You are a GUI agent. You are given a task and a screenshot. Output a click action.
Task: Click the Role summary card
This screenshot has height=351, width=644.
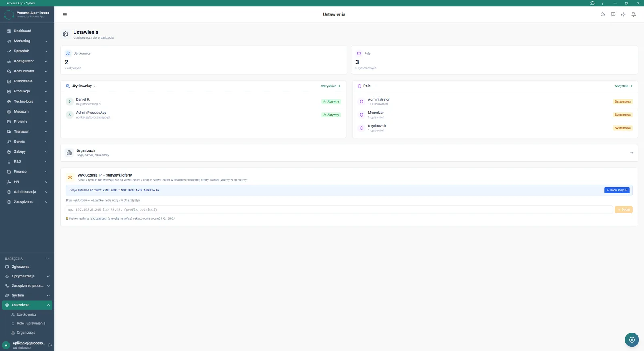495,60
